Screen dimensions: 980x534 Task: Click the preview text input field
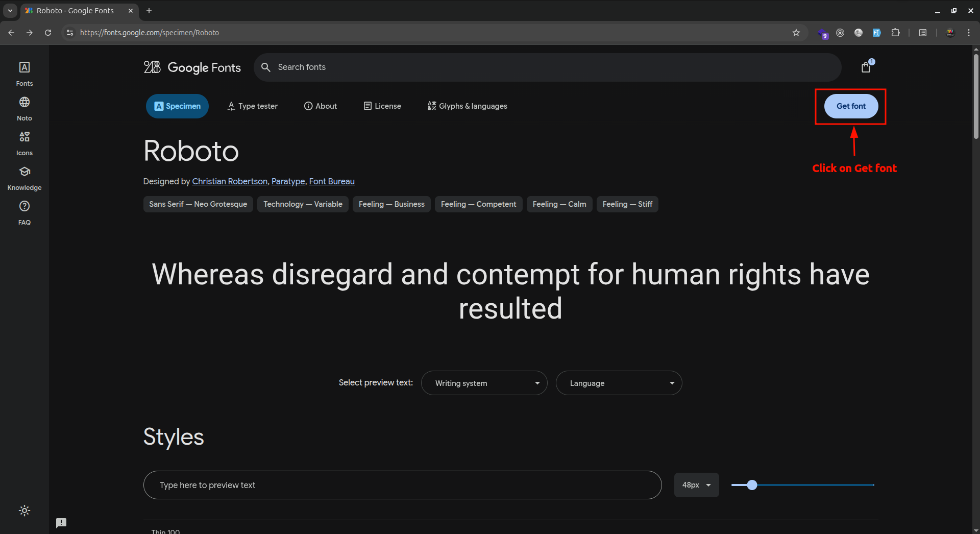pyautogui.click(x=402, y=485)
